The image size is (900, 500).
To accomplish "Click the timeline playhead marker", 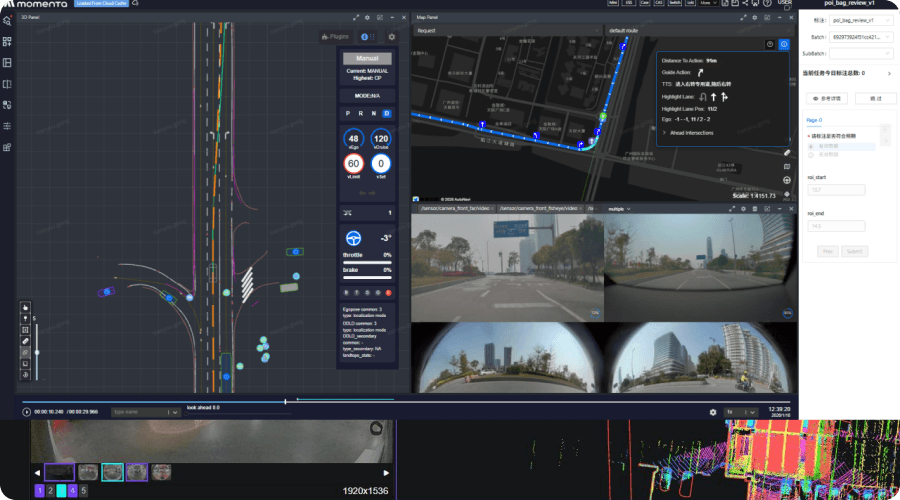I will click(285, 401).
